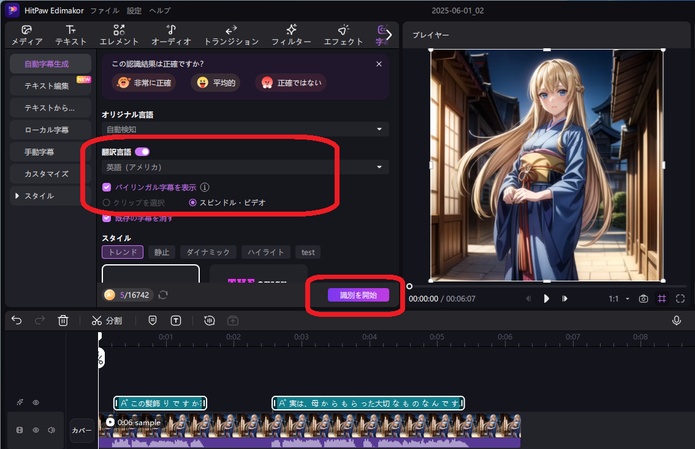Screen dimensions: 695x449
Task: Rate the result as 平均的
Action: pos(216,83)
